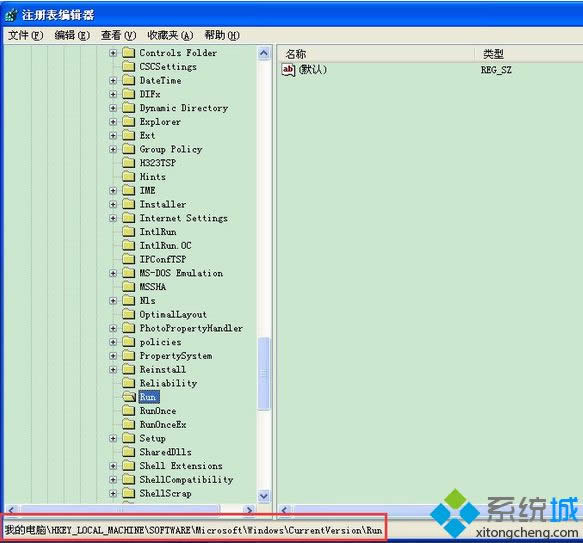This screenshot has width=583, height=543.
Task: Expand the Explorer key
Action: coord(113,122)
